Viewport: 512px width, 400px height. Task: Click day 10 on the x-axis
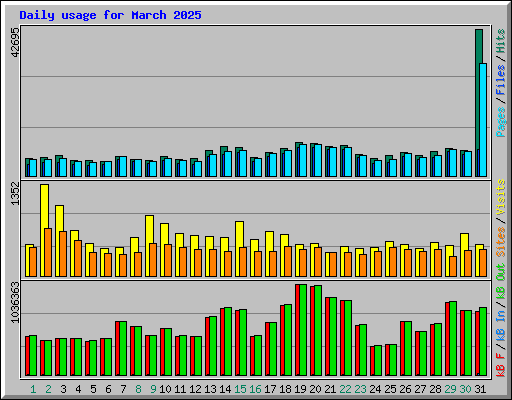click(165, 389)
